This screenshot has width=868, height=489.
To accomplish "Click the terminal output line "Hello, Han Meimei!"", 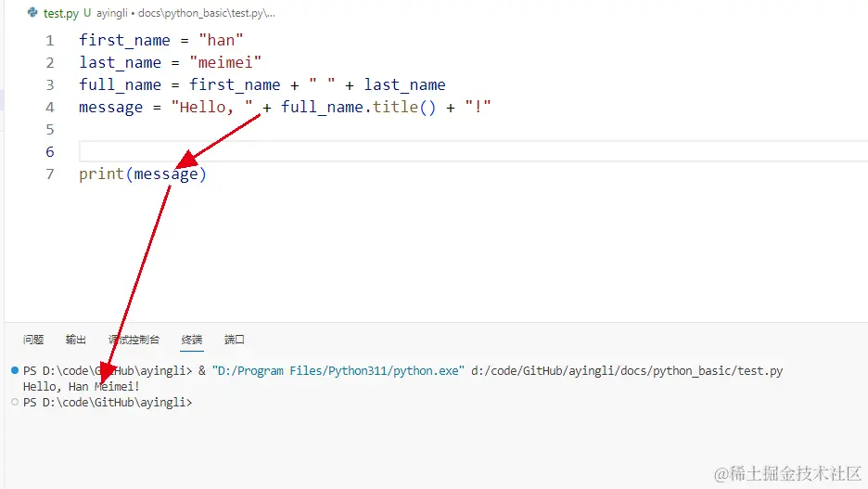I will point(82,387).
